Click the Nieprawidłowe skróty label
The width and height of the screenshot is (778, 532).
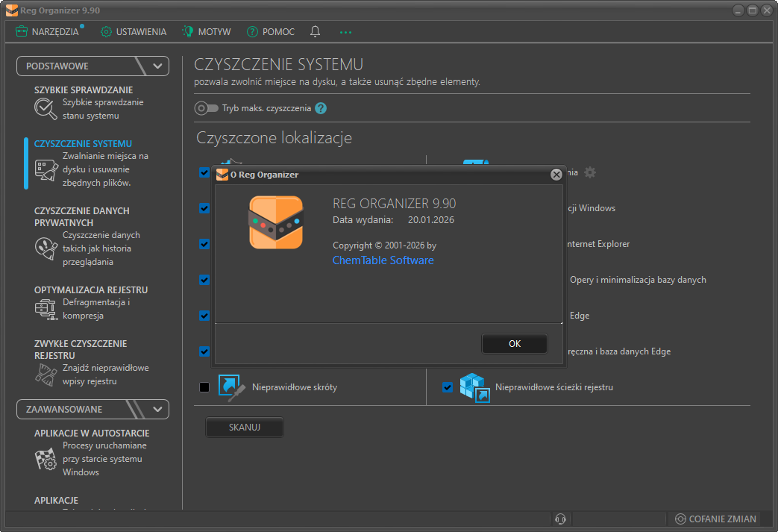pyautogui.click(x=295, y=387)
